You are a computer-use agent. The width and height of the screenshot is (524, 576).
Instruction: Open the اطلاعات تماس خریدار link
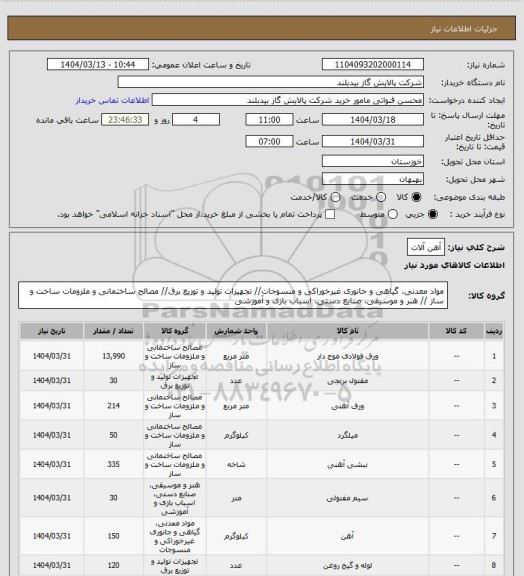coord(112,100)
